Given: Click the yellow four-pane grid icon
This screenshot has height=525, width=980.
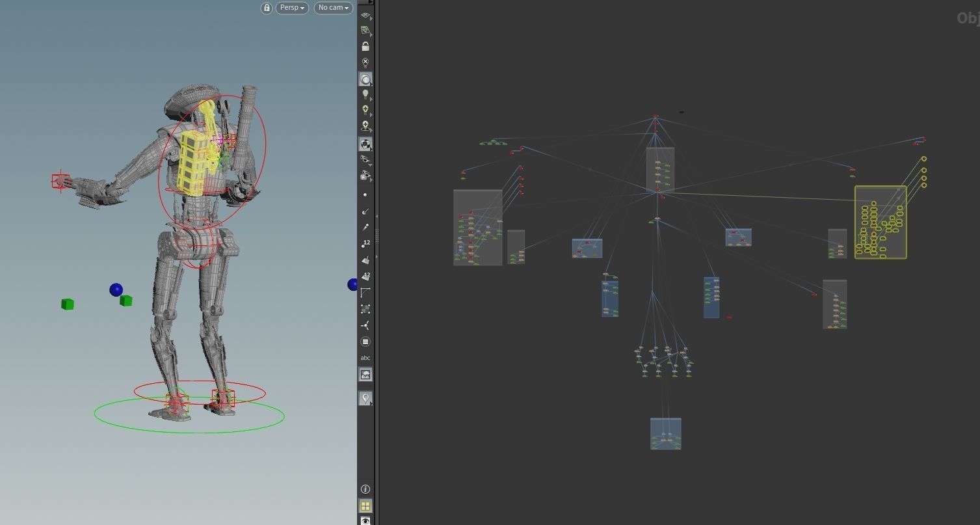Looking at the screenshot, I should click(x=365, y=506).
